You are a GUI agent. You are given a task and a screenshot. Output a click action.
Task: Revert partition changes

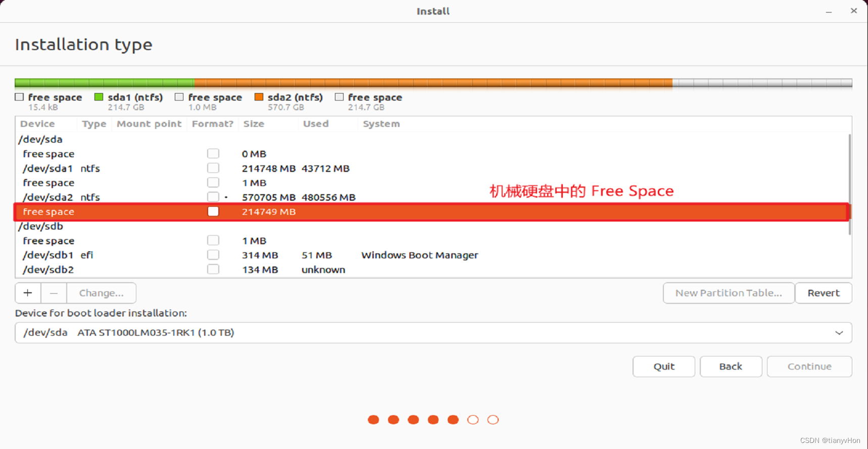coord(824,293)
